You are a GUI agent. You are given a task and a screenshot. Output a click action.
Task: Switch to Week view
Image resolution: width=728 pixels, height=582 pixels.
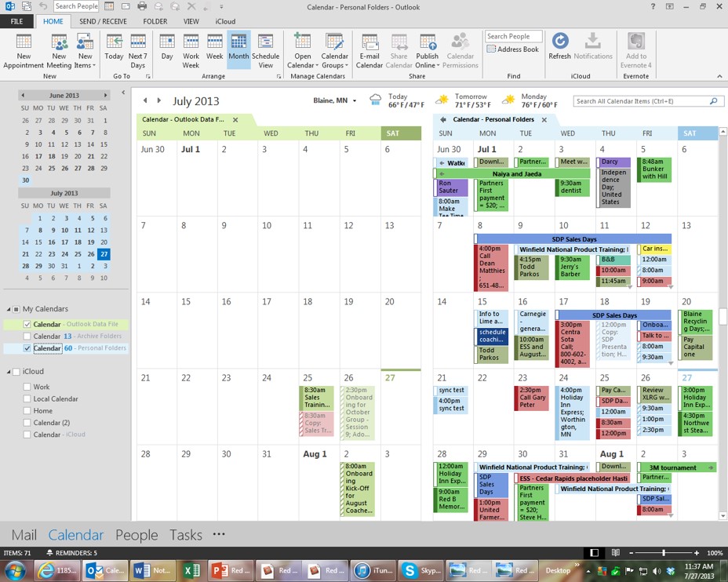coord(214,47)
